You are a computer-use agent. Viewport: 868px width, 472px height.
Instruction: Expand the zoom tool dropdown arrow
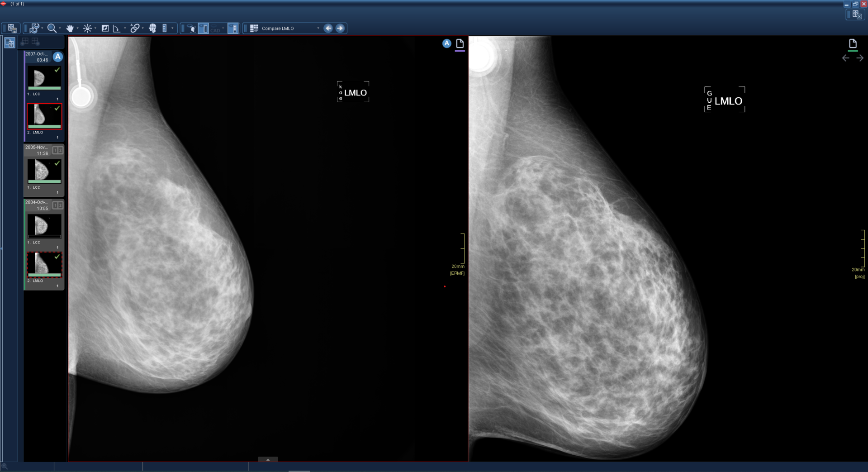point(60,29)
